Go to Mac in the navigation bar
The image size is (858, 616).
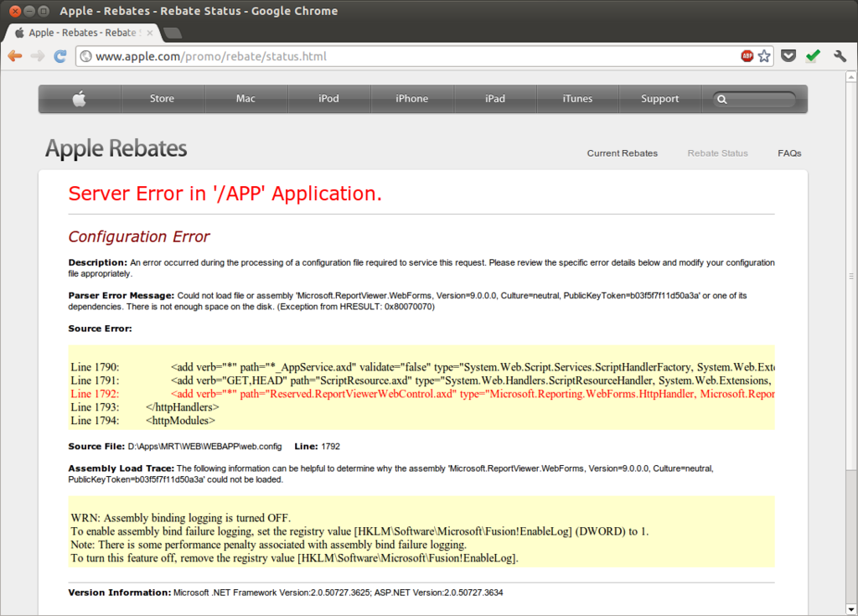[x=246, y=99]
